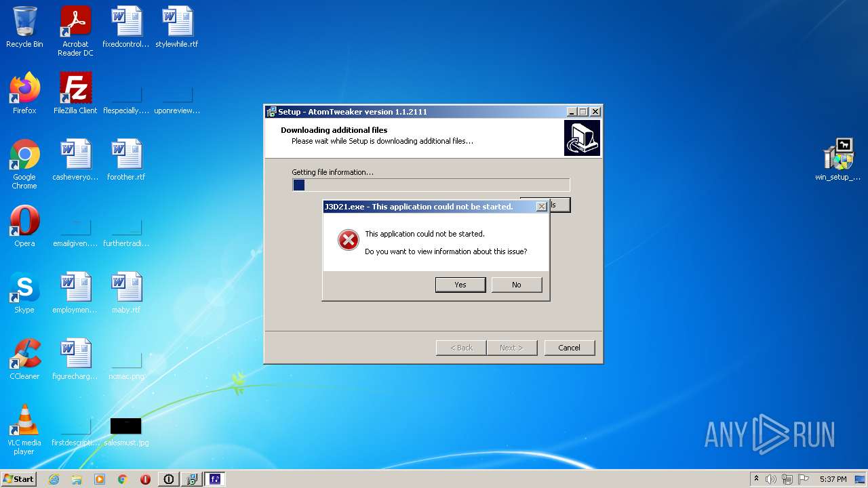This screenshot has height=488, width=868.
Task: Select maby.rtf file on desktop
Action: [x=126, y=293]
